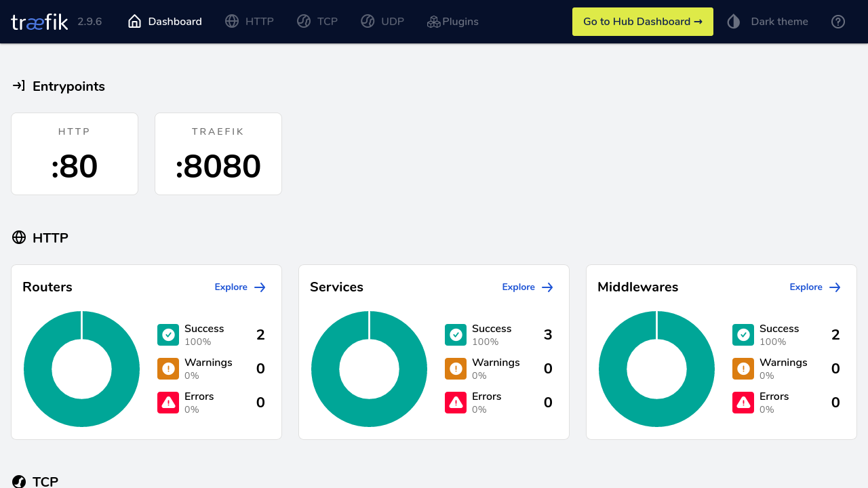The width and height of the screenshot is (868, 488).
Task: Click the Services Errors triangle icon
Action: click(x=456, y=403)
